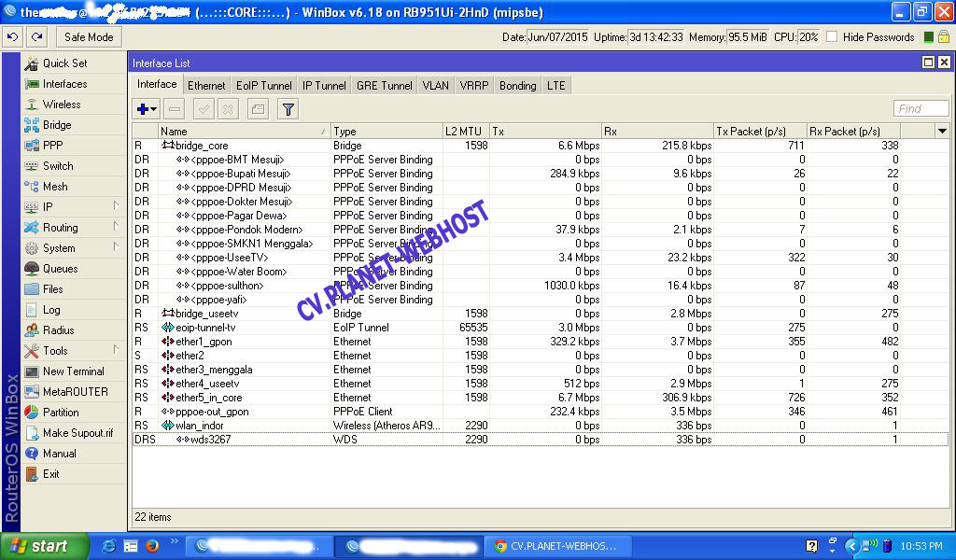Open the Queues sidebar icon

coord(32,269)
